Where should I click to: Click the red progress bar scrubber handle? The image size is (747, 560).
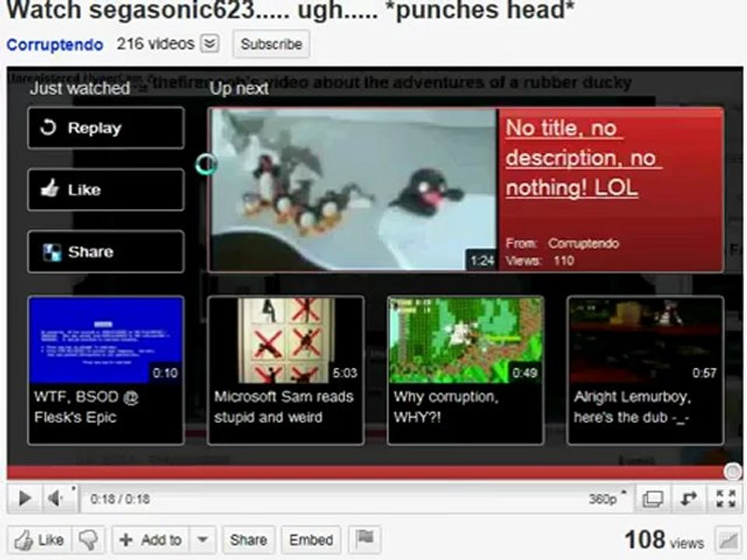732,471
